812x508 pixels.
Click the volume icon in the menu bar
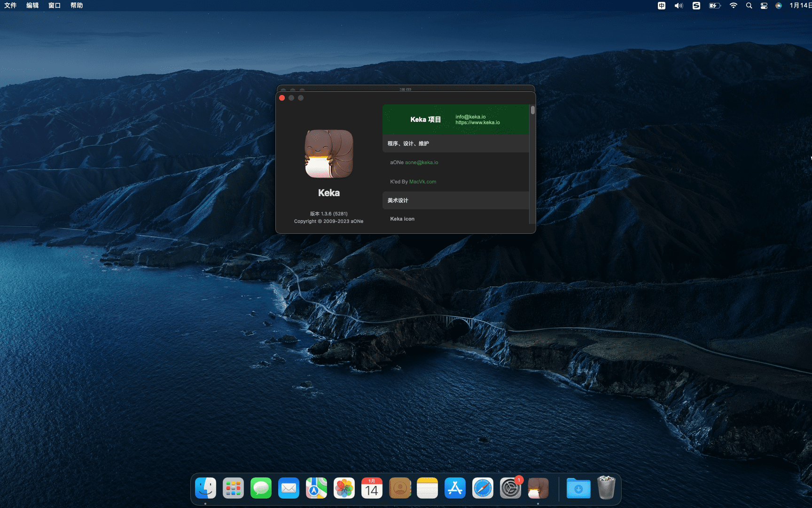click(678, 6)
